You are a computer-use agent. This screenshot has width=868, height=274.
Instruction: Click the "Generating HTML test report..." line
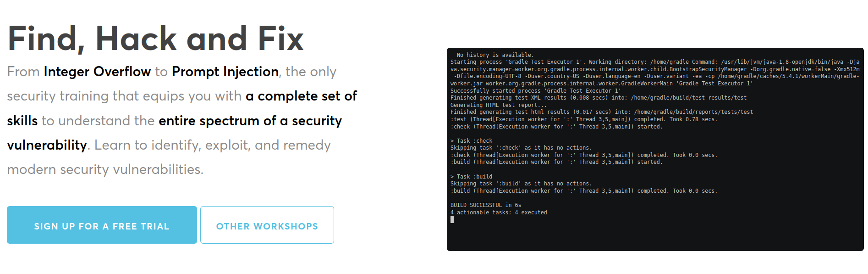point(498,105)
